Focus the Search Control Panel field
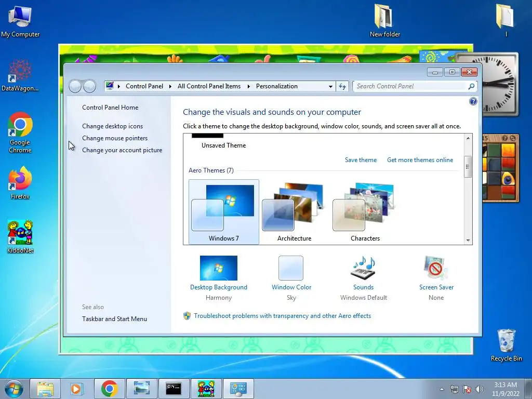Image resolution: width=532 pixels, height=399 pixels. pyautogui.click(x=410, y=87)
